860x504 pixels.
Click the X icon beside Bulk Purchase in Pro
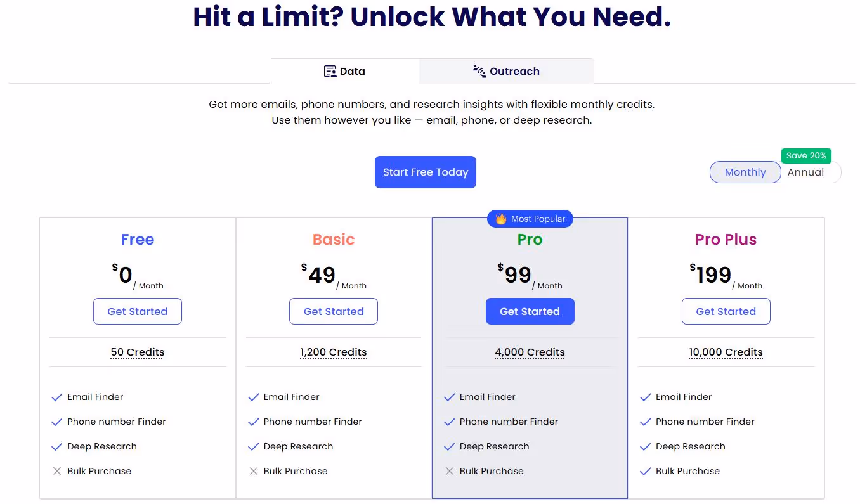449,471
